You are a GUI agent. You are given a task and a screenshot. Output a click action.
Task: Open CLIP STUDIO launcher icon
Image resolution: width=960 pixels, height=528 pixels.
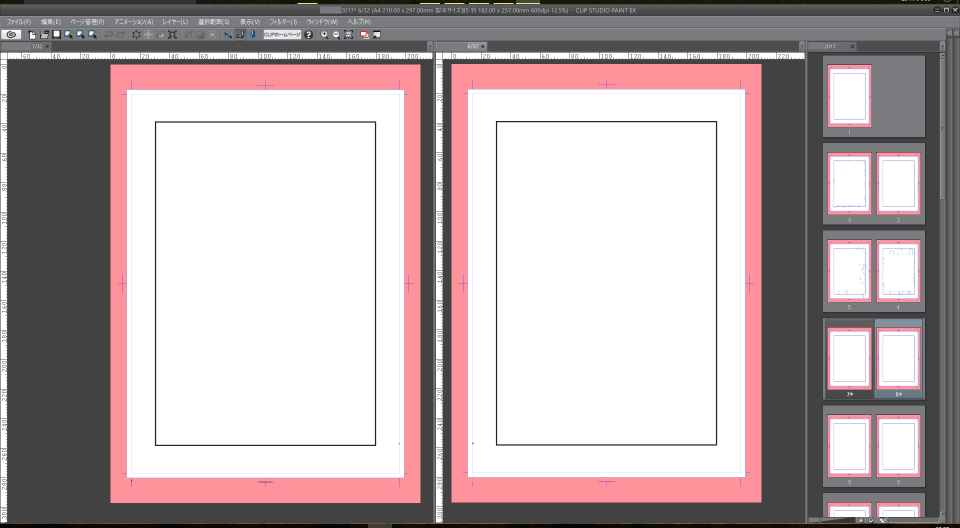[x=11, y=35]
